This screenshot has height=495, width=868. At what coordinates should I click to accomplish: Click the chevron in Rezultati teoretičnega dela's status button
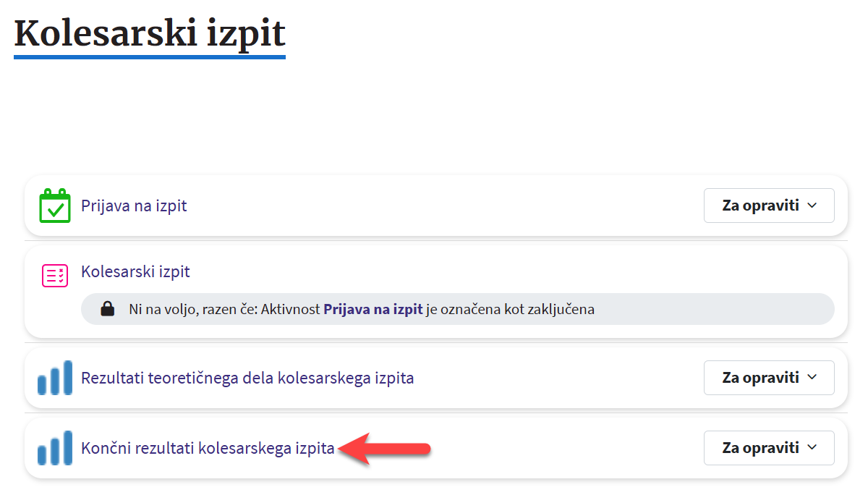(812, 378)
